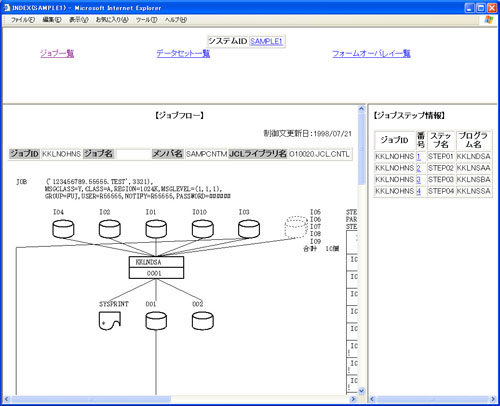Click the KKLNOHNS job ID value in header

(62, 154)
